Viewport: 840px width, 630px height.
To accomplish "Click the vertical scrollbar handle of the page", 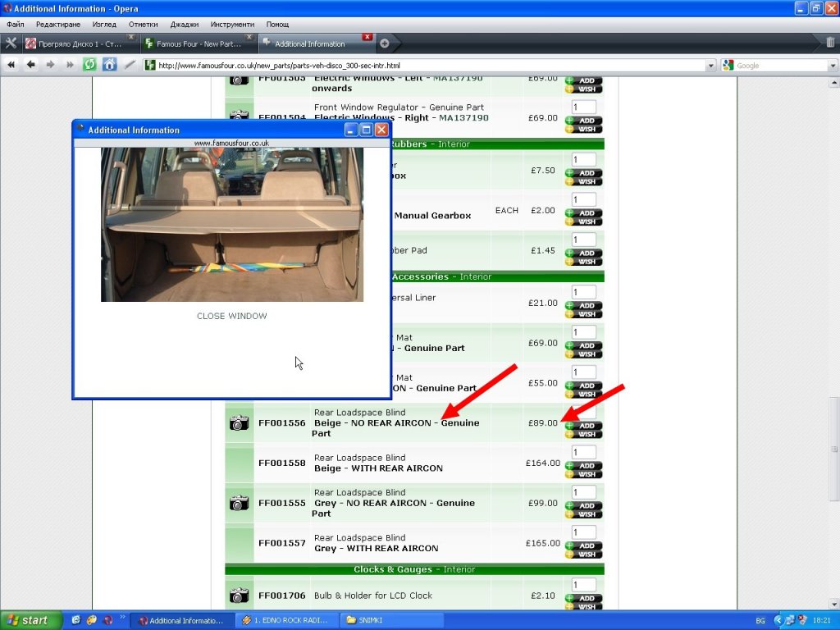I will click(x=833, y=449).
